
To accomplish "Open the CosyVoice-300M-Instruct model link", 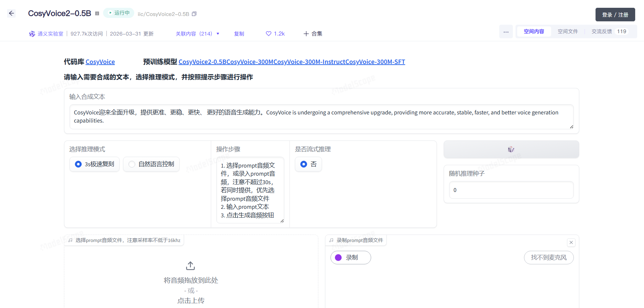I will (309, 62).
